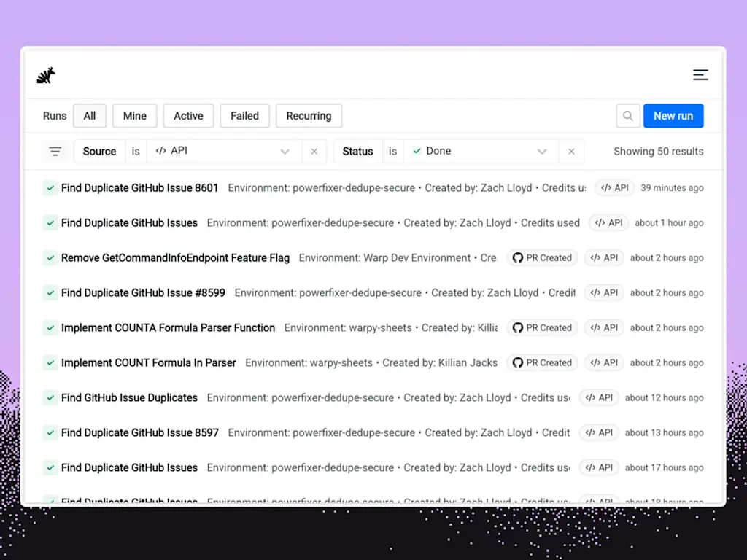Click the API code icon in the Source filter chip
The width and height of the screenshot is (747, 560).
(x=160, y=151)
